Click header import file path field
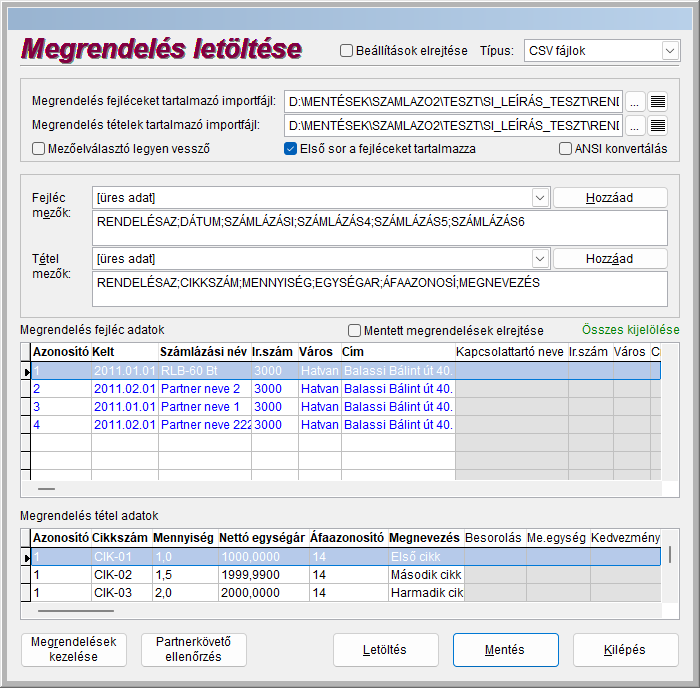Image resolution: width=700 pixels, height=688 pixels. 453,102
